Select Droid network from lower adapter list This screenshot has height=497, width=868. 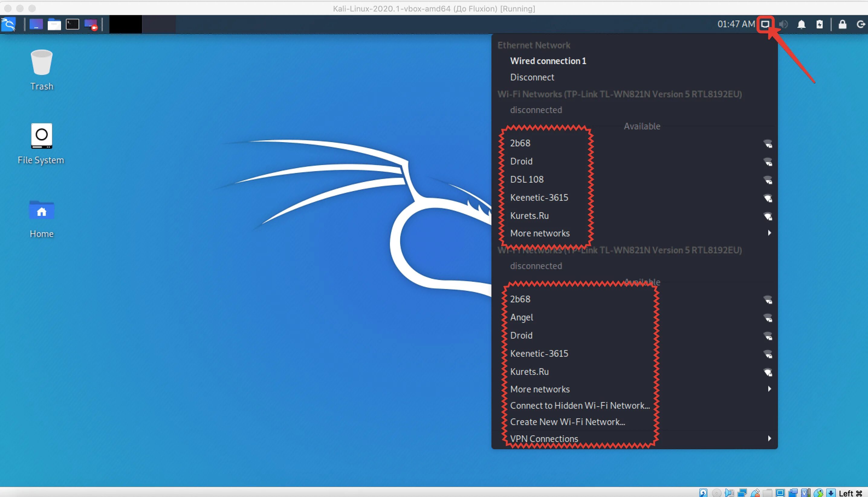tap(520, 335)
